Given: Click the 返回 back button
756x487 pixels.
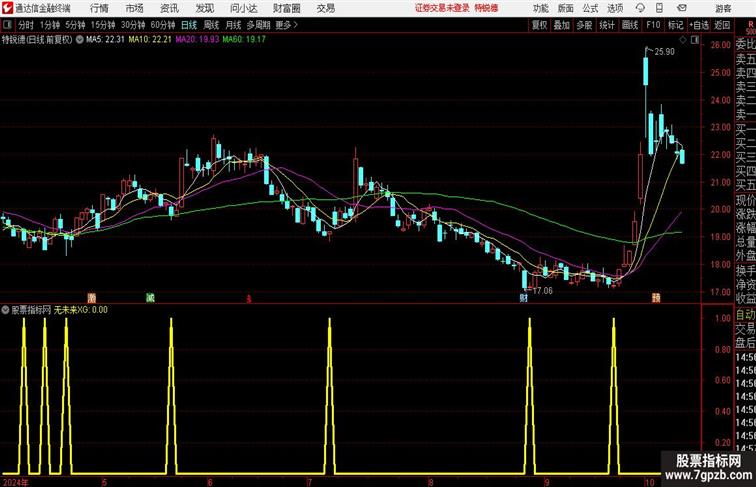Looking at the screenshot, I should point(722,25).
